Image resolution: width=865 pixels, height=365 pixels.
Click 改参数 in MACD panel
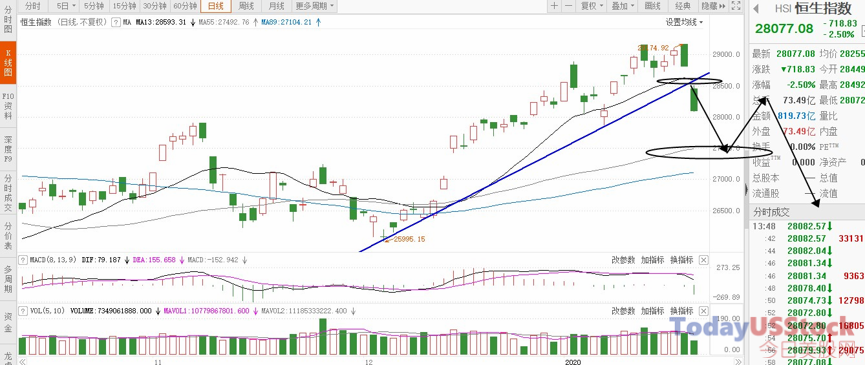(x=623, y=260)
